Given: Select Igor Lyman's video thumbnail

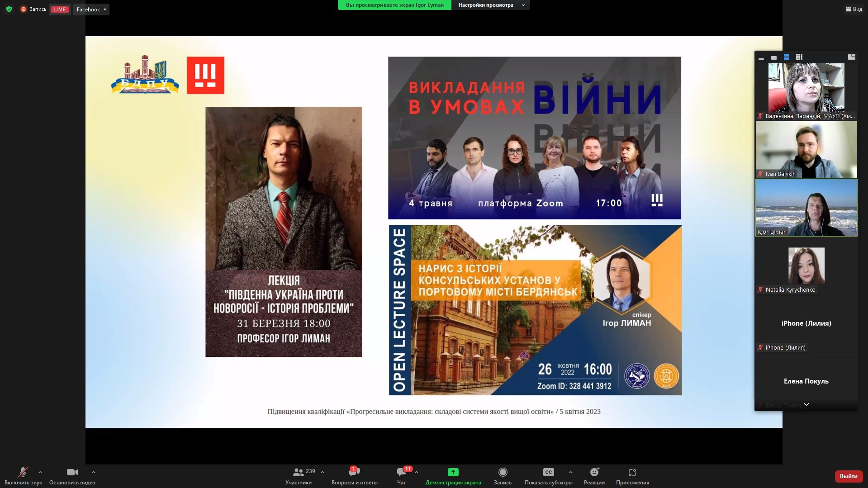Looking at the screenshot, I should pos(806,208).
